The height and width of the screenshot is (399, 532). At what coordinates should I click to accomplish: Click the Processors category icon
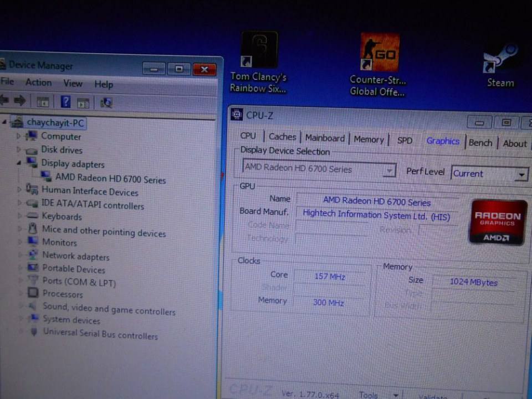pos(33,293)
